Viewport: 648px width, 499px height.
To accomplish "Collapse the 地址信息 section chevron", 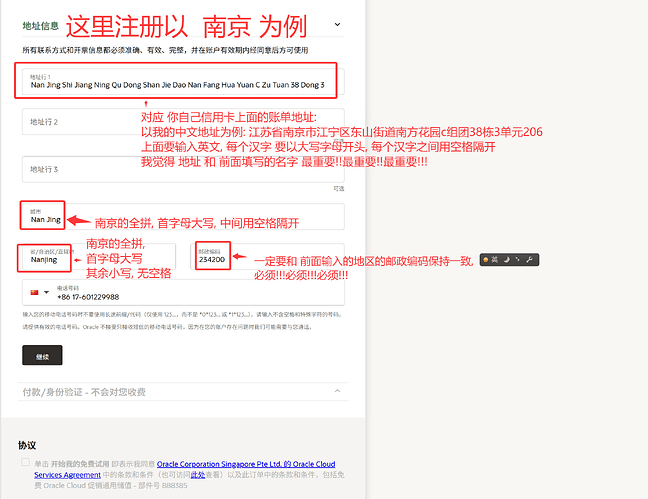I will click(x=337, y=24).
